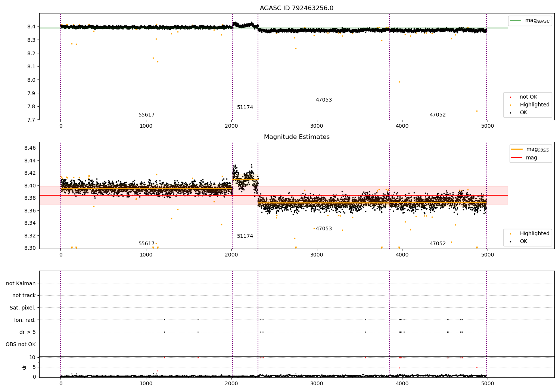Click the mag OBSID legend label
Screen dimensions: 560x392
coord(538,149)
